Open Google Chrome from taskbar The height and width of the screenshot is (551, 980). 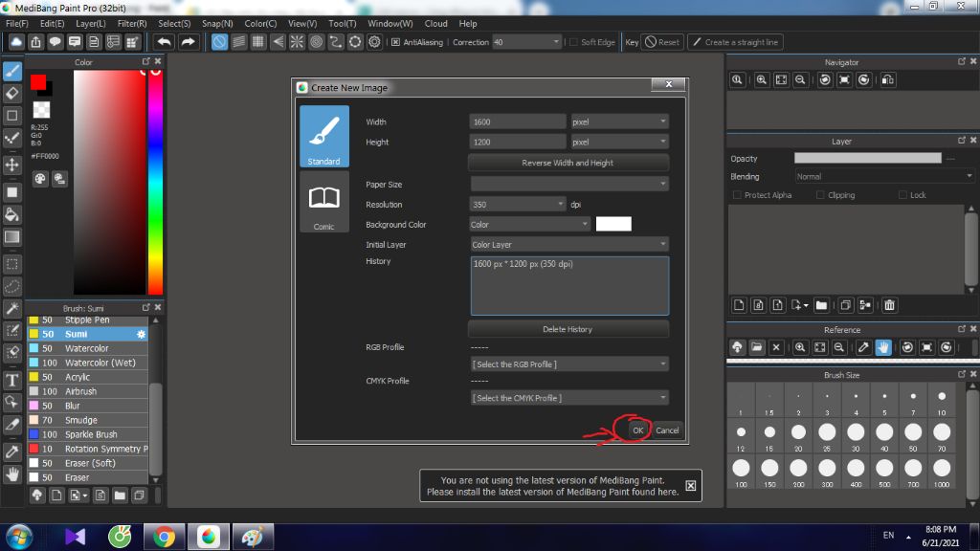164,537
